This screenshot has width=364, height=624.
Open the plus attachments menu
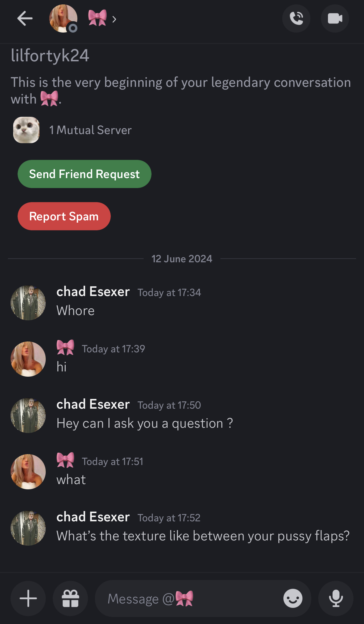tap(28, 598)
